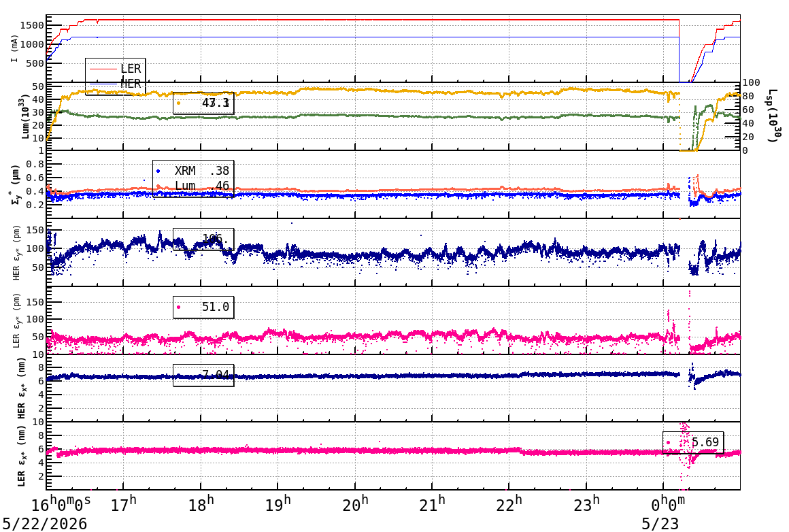This screenshot has height=532, width=789.
Task: Click the 20h time axis label
Action: 355,504
